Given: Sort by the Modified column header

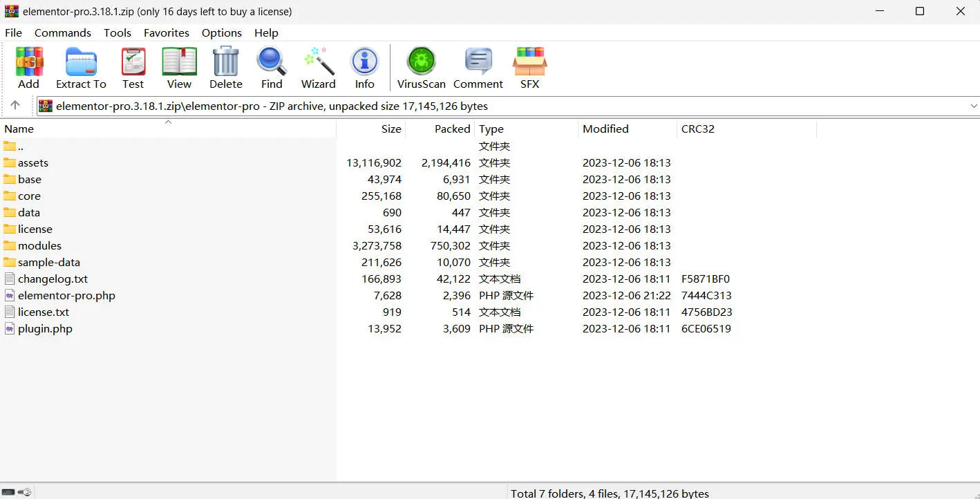Looking at the screenshot, I should pyautogui.click(x=628, y=129).
